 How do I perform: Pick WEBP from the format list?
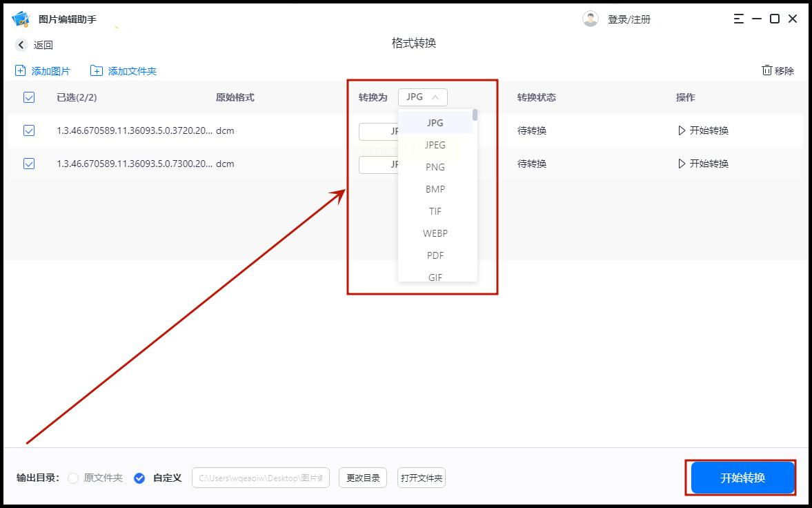coord(435,233)
